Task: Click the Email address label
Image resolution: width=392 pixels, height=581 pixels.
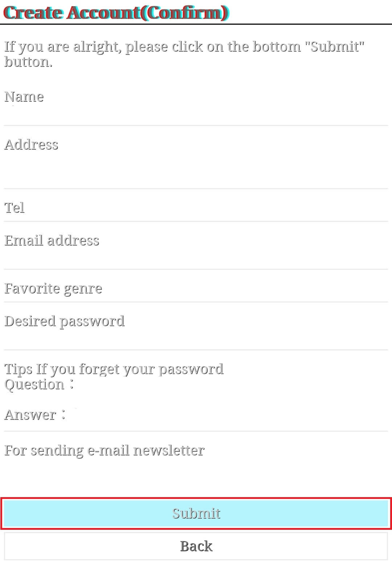Action: (x=52, y=240)
